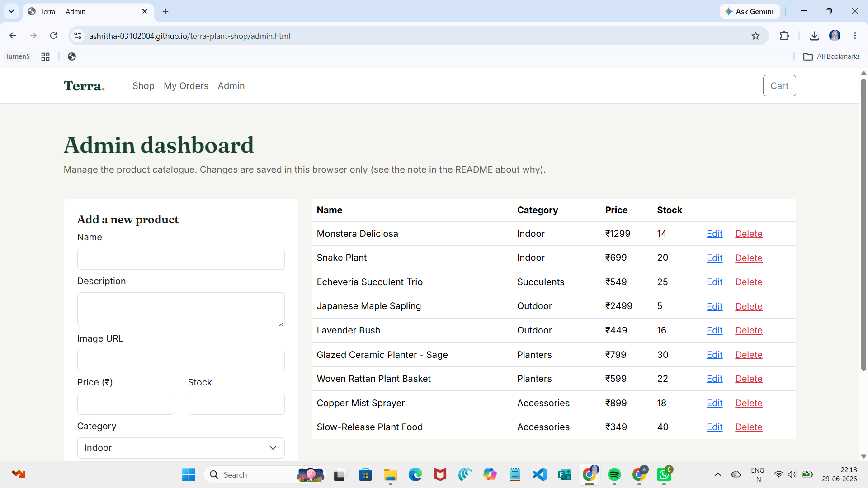Close the Terra — Admin tab
Viewport: 868px width, 488px height.
coord(145,11)
